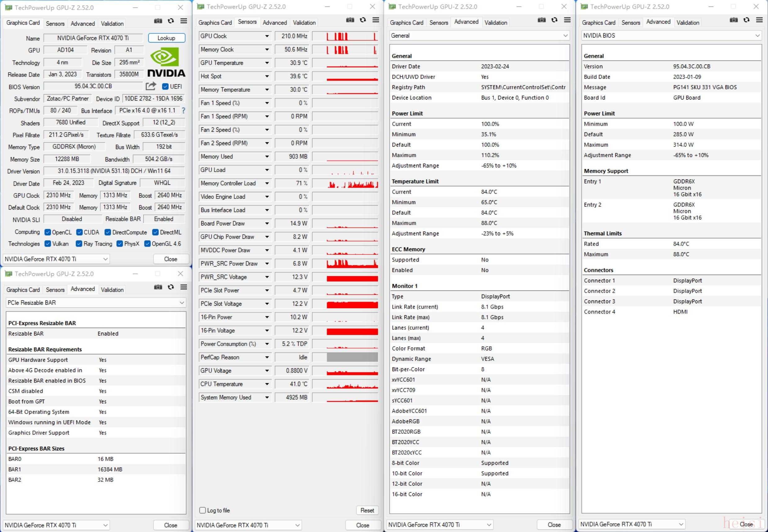Screen dimensions: 768x532
Task: Switch to Graphics Card tab in Sensors window
Action: click(215, 23)
